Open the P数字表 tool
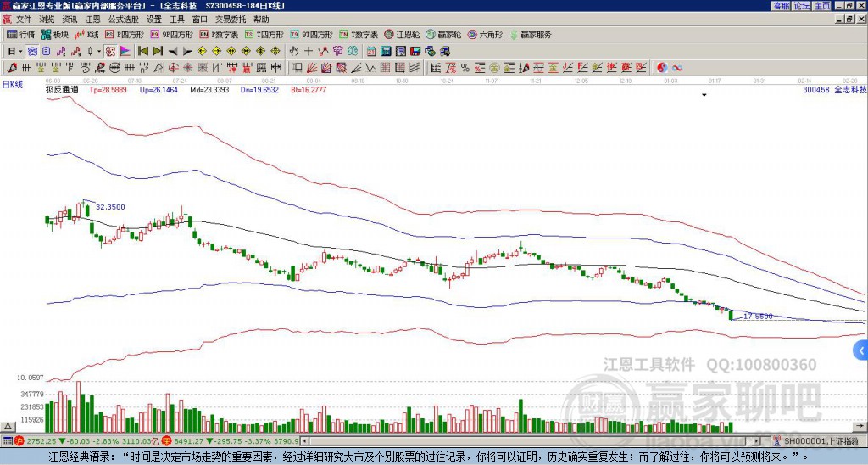 220,34
